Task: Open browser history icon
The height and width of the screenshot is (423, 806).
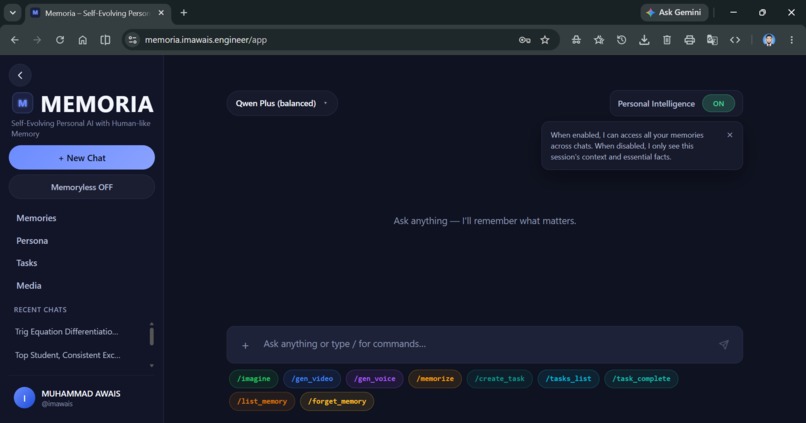Action: click(621, 40)
